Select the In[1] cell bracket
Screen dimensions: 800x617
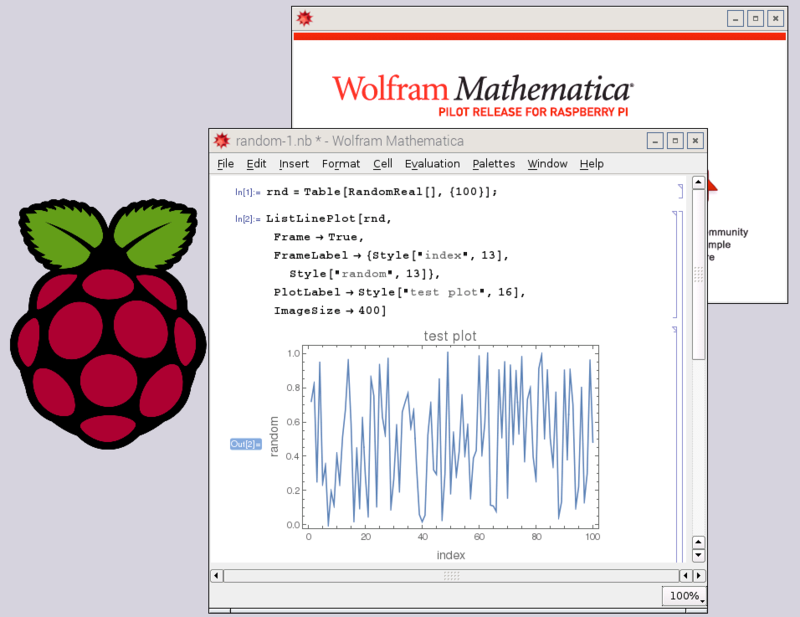pyautogui.click(x=681, y=191)
